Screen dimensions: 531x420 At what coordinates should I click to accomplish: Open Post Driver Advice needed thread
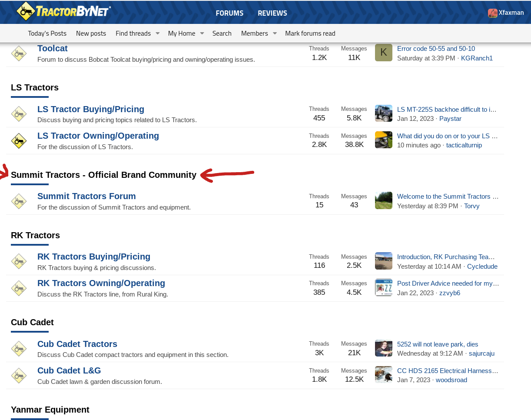448,283
